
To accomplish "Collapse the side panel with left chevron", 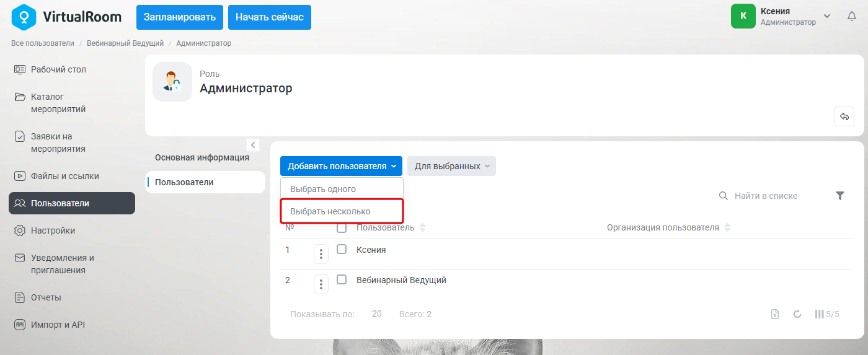I will [x=253, y=144].
